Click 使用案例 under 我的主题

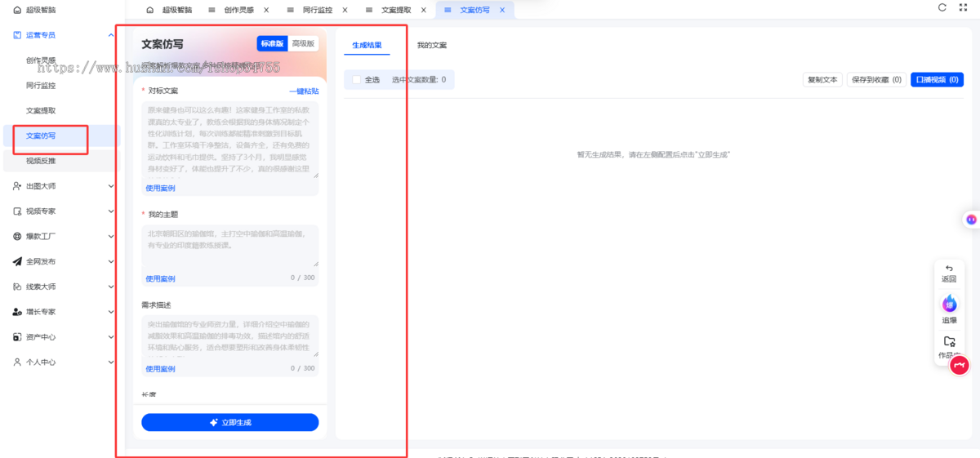[x=160, y=279]
